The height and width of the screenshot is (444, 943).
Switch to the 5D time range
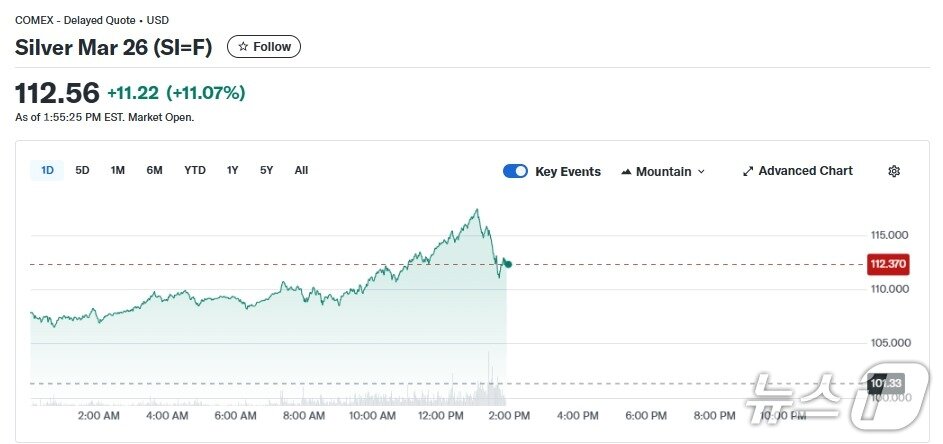83,170
